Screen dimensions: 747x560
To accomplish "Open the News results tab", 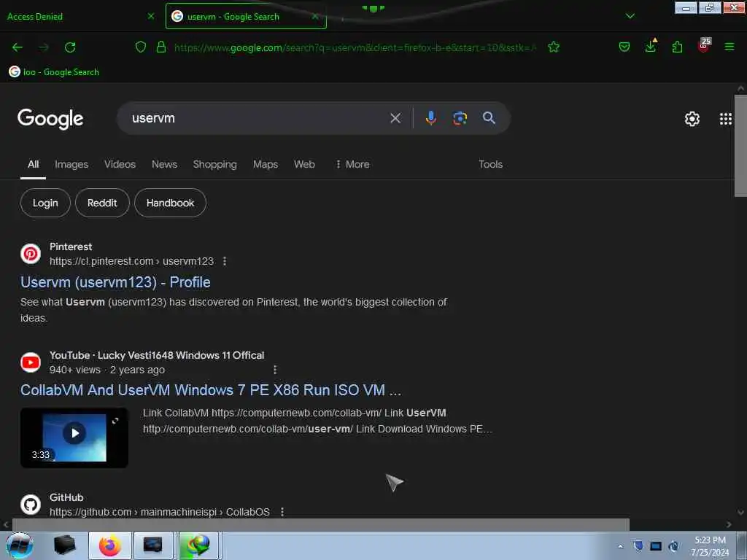I will tap(164, 164).
